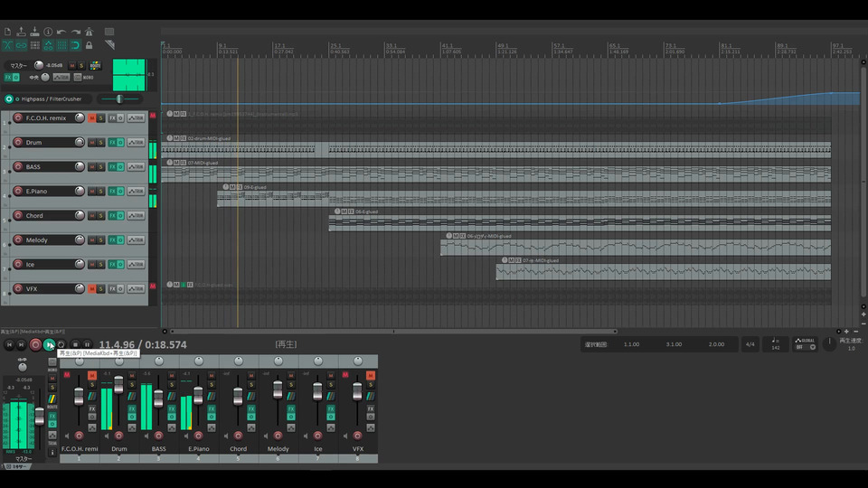This screenshot has width=868, height=488.
Task: Mute the Ice track
Action: click(92, 264)
